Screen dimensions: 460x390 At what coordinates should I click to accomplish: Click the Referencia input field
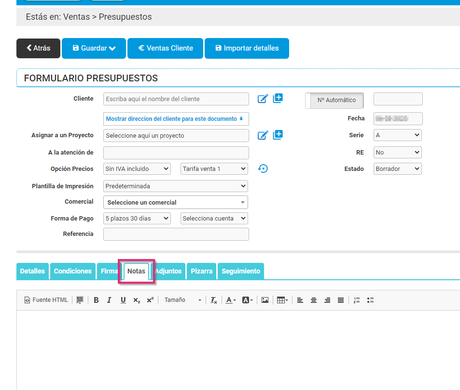tap(176, 234)
